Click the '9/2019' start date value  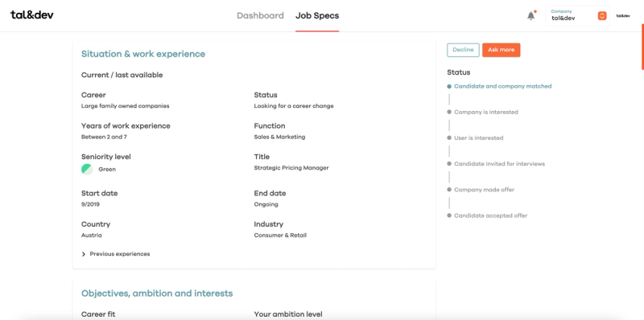[x=90, y=204]
